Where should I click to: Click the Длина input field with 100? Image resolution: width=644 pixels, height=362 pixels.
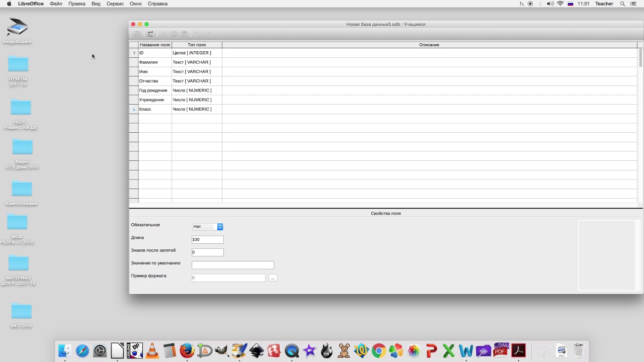pyautogui.click(x=207, y=240)
